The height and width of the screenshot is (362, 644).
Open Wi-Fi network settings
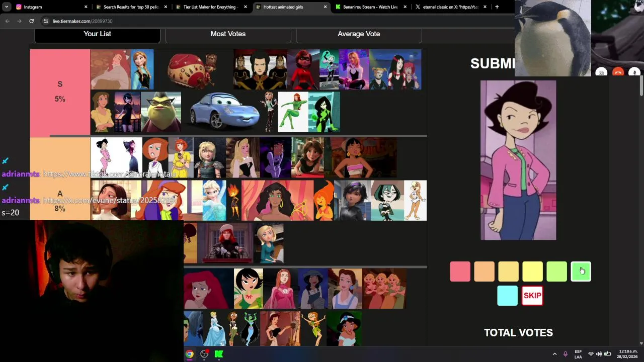591,354
